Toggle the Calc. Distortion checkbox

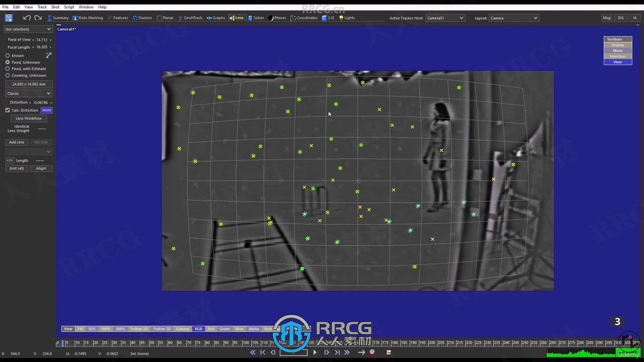click(x=8, y=110)
